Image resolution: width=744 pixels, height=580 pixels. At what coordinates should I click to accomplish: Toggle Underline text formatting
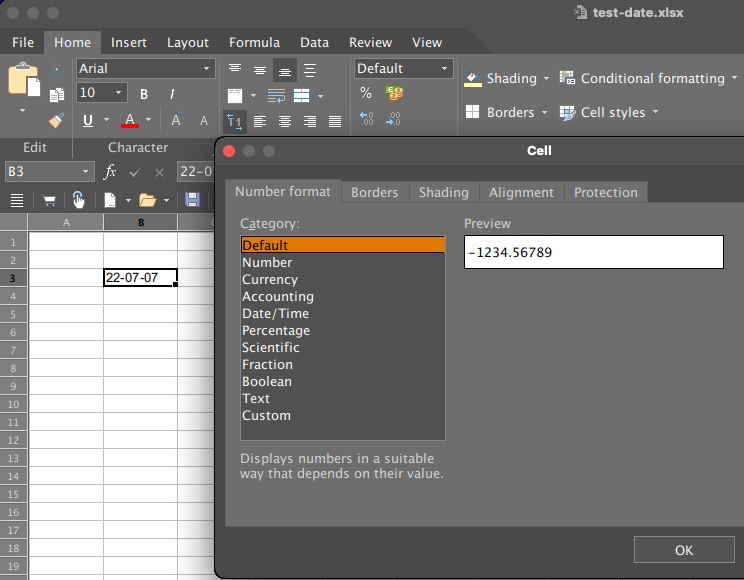88,120
